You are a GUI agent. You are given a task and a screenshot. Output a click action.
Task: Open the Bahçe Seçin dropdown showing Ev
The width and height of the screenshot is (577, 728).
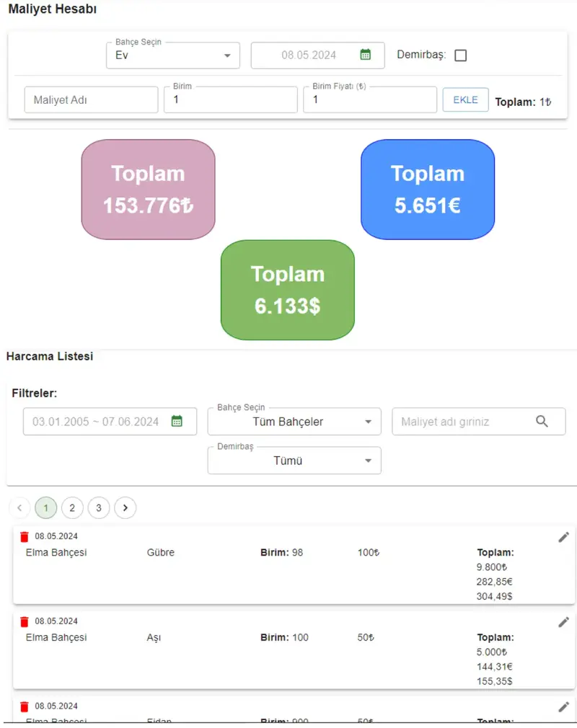point(172,55)
